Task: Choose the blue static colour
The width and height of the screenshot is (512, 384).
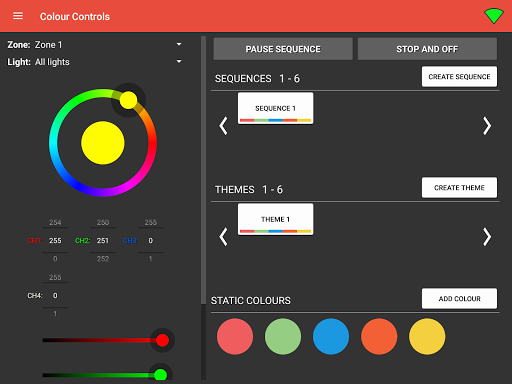Action: 331,336
